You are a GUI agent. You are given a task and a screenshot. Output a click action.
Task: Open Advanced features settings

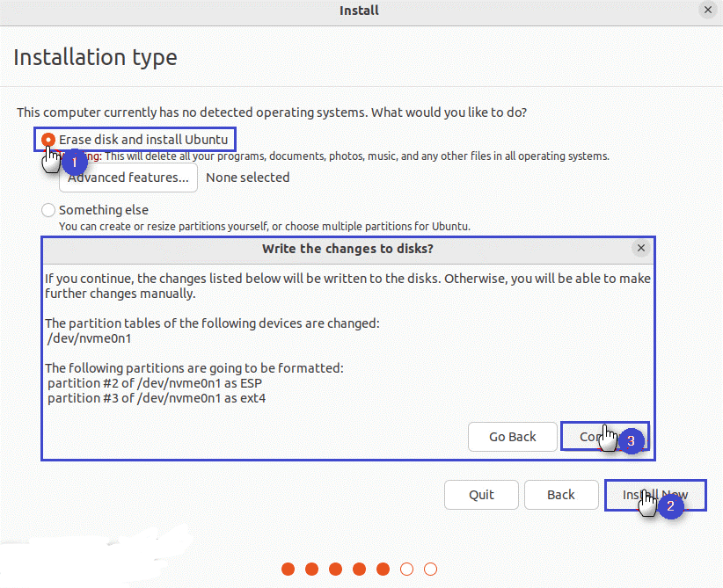[x=128, y=178]
